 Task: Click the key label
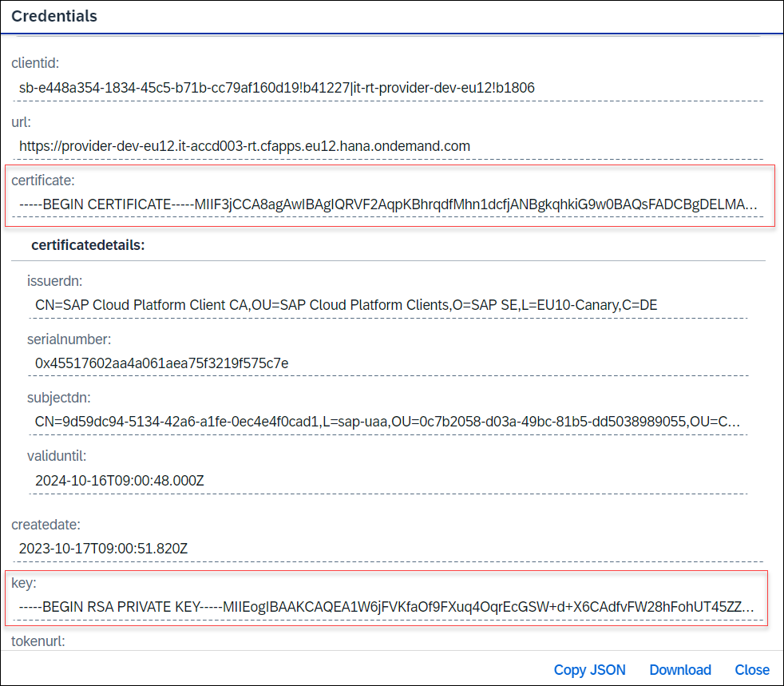coord(23,583)
